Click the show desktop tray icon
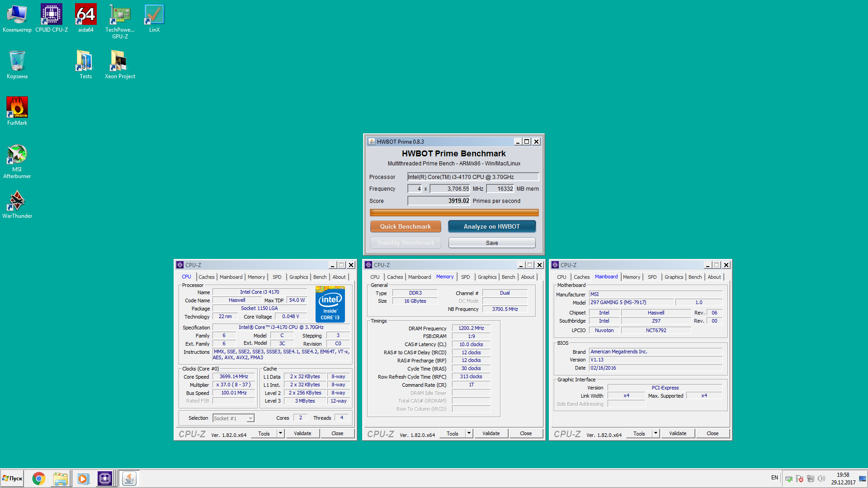 pos(862,479)
